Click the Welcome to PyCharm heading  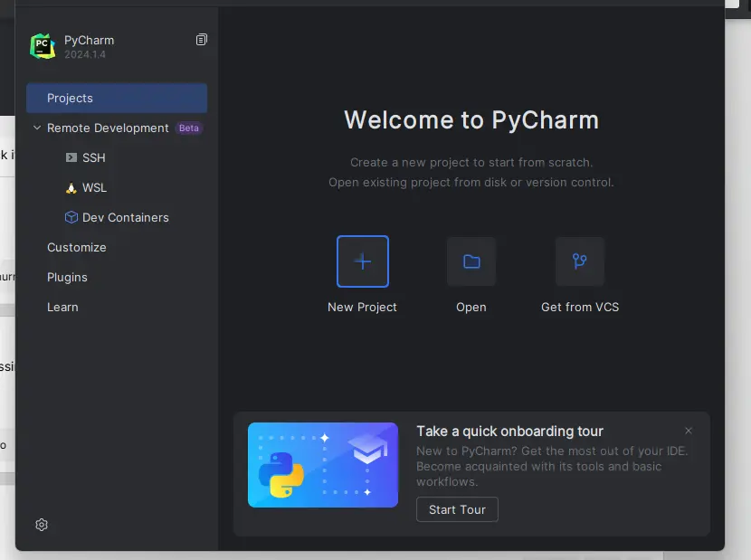pos(471,119)
